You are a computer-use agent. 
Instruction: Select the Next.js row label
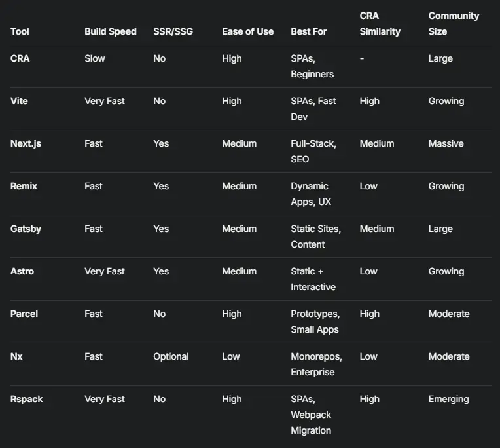pyautogui.click(x=26, y=143)
